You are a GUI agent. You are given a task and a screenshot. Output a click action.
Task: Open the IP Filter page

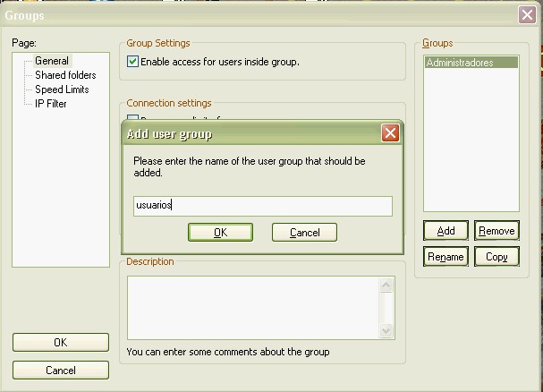coord(51,104)
